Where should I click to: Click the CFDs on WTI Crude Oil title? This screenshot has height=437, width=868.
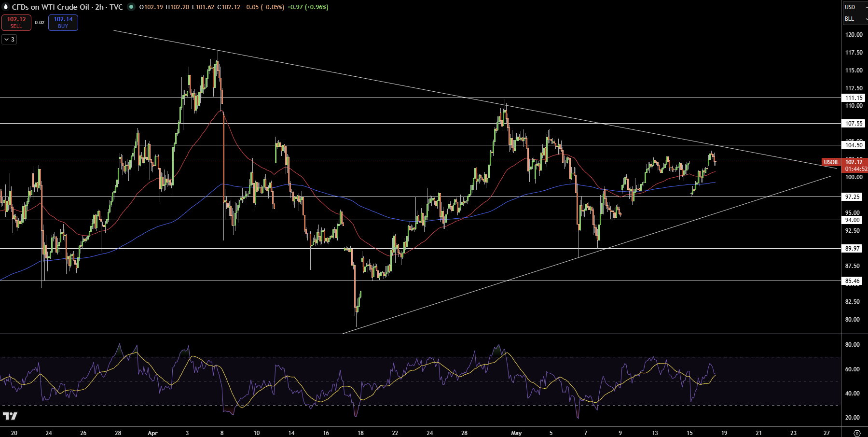tap(51, 7)
